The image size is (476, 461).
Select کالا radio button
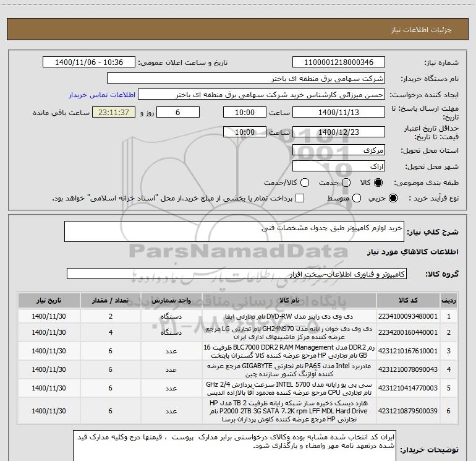(x=378, y=183)
